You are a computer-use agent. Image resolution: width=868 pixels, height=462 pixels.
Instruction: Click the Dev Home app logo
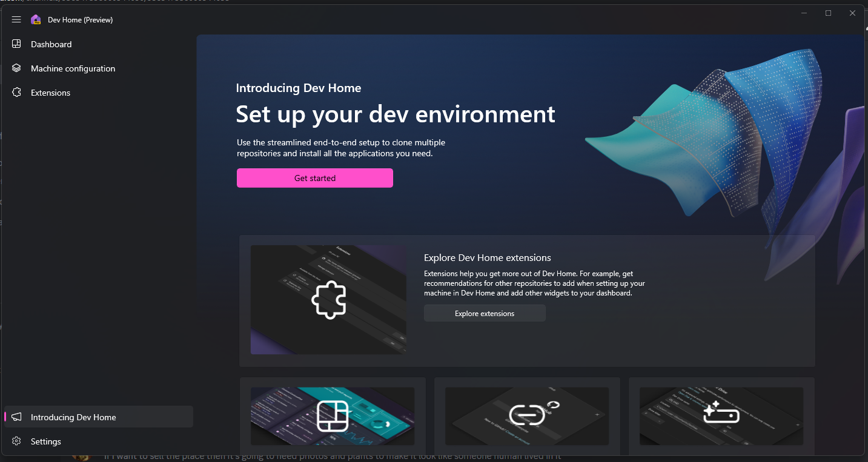(36, 20)
